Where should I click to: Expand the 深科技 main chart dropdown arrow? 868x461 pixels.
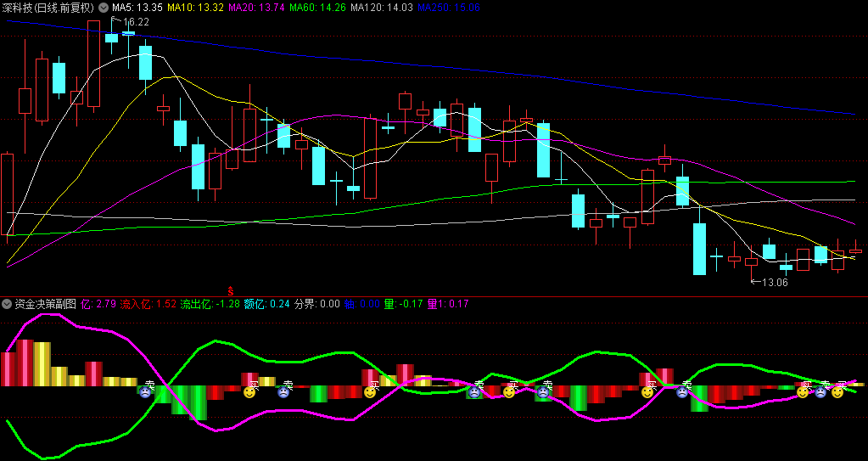click(x=103, y=8)
